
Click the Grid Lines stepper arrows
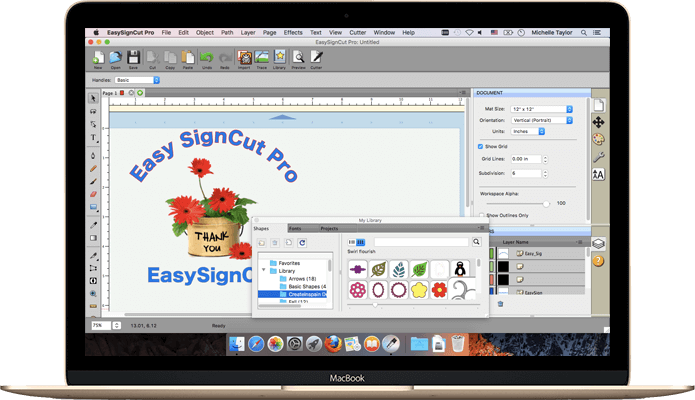pyautogui.click(x=545, y=159)
